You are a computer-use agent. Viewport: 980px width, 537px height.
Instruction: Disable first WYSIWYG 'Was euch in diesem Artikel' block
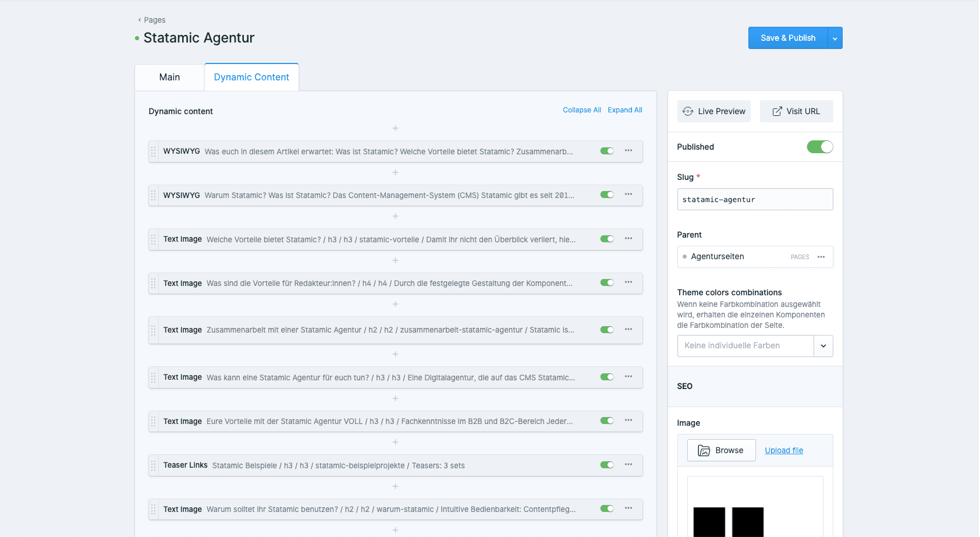click(607, 151)
